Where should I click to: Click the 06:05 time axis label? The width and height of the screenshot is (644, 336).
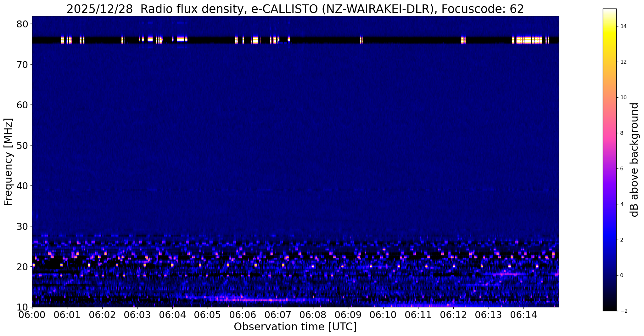[207, 314]
